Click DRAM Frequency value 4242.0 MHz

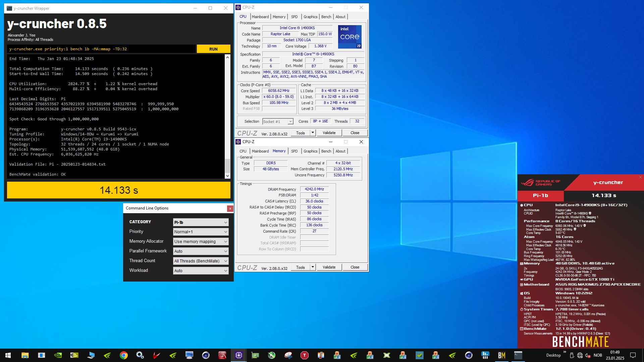314,189
